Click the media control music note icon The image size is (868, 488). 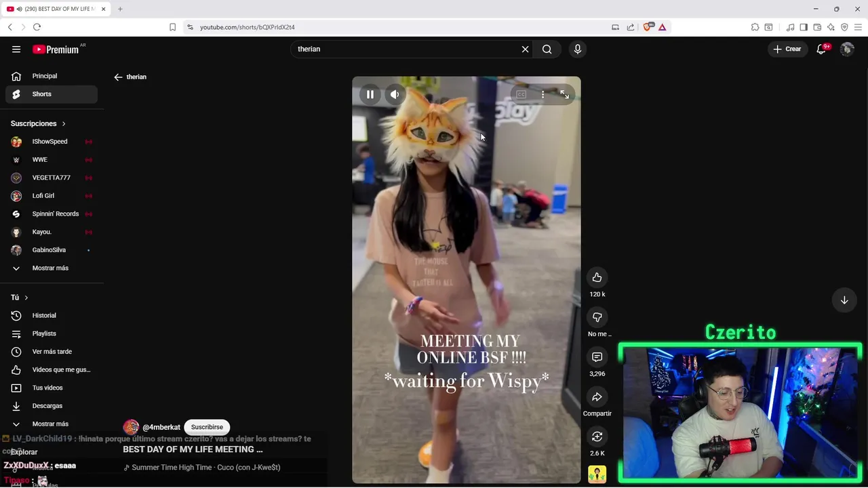pyautogui.click(x=790, y=27)
